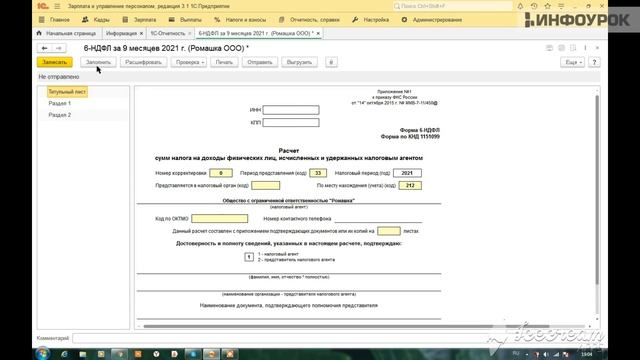Open the Отчетность, справки section
This screenshot has height=360, width=640.
pos(309,20)
